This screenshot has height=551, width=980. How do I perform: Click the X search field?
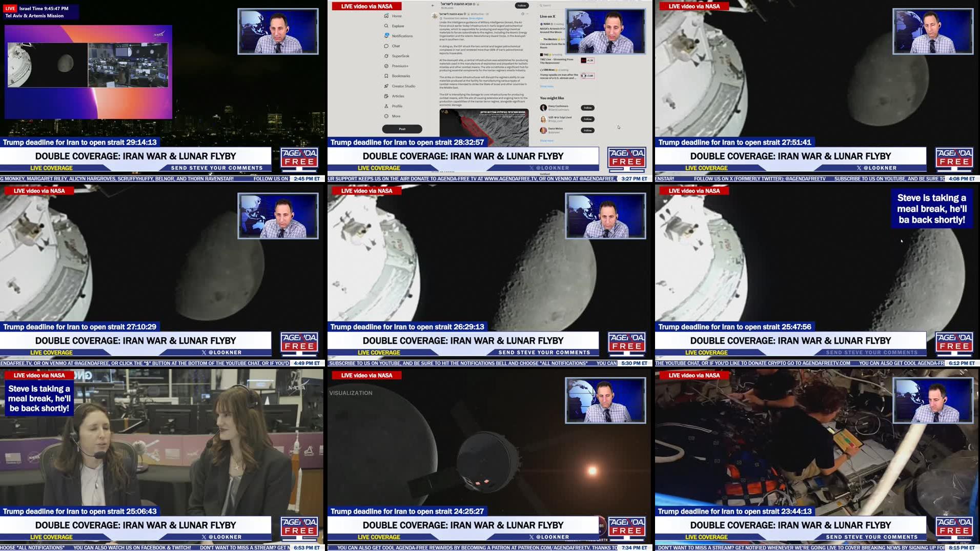[x=551, y=6]
